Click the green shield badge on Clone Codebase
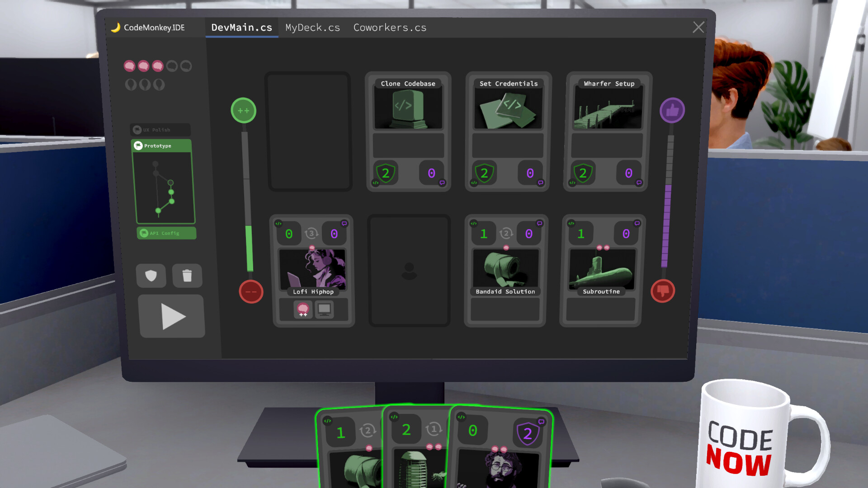868x488 pixels. coord(385,173)
